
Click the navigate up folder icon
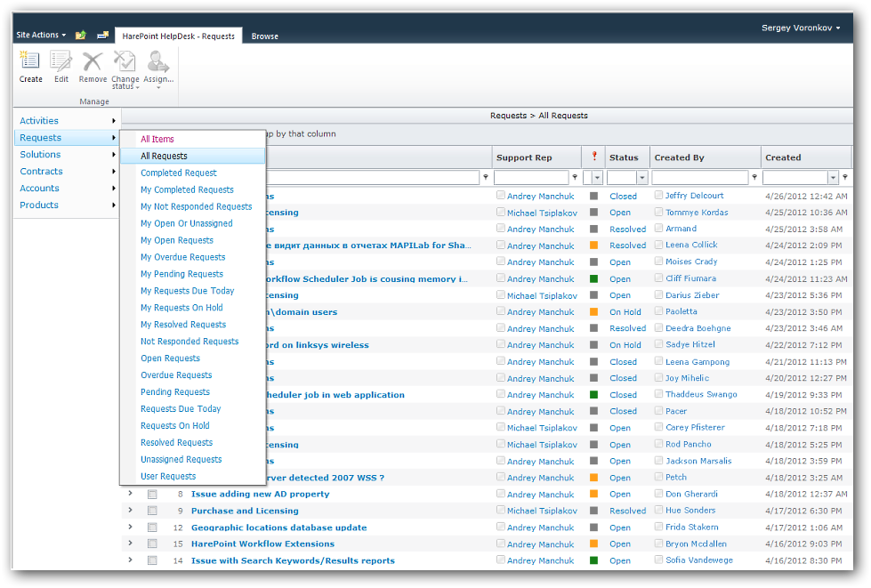tap(81, 35)
